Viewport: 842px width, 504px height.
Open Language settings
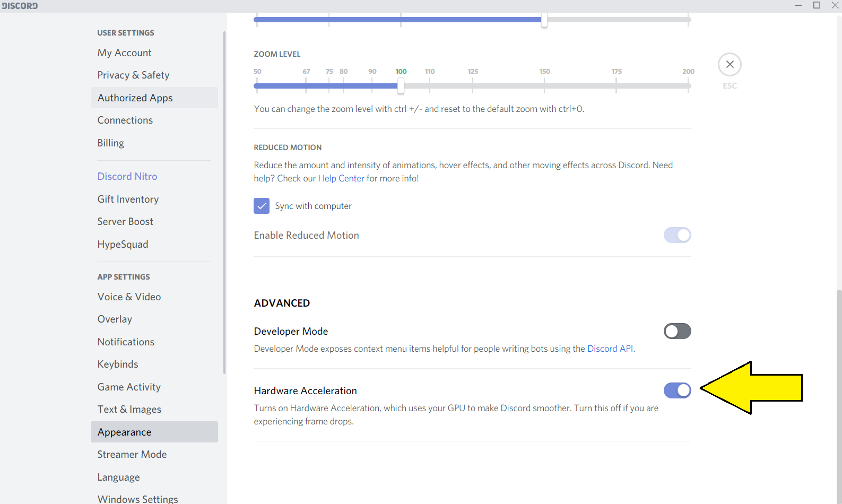[x=154, y=477]
